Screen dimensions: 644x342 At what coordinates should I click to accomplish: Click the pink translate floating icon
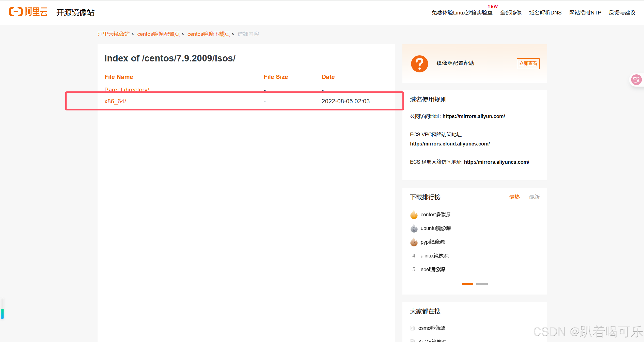[x=636, y=80]
